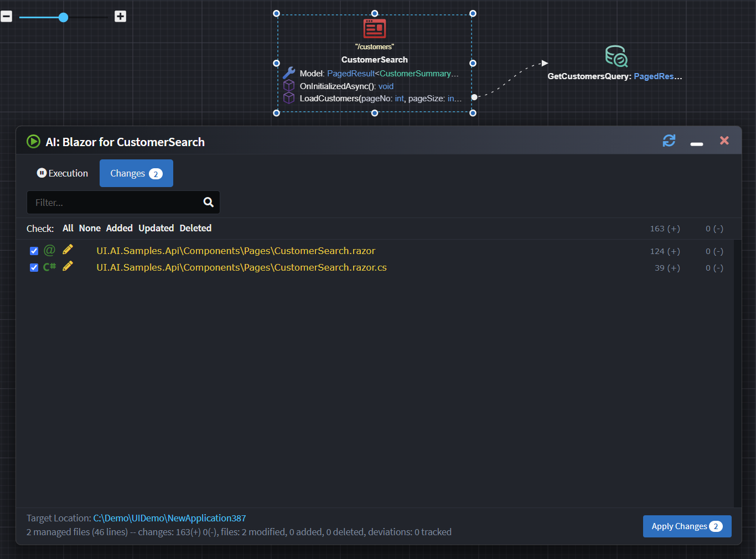756x559 pixels.
Task: Click the zoom in plus icon
Action: (120, 17)
